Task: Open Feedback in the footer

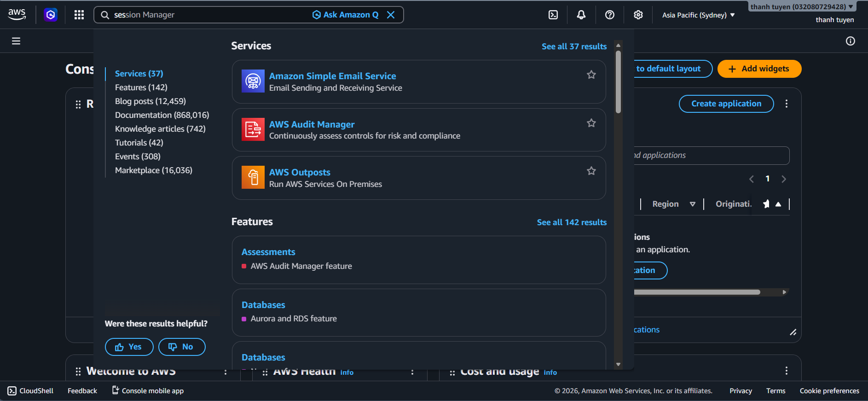Action: click(82, 391)
